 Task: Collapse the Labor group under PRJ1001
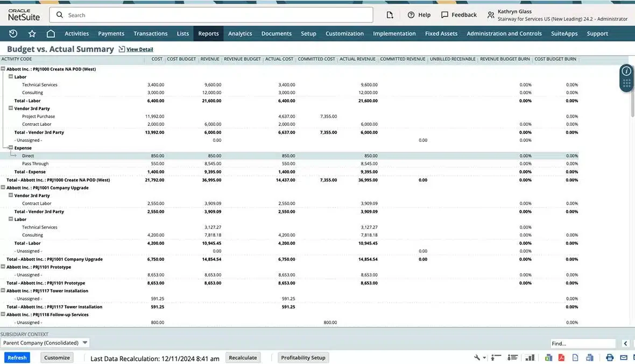(11, 219)
